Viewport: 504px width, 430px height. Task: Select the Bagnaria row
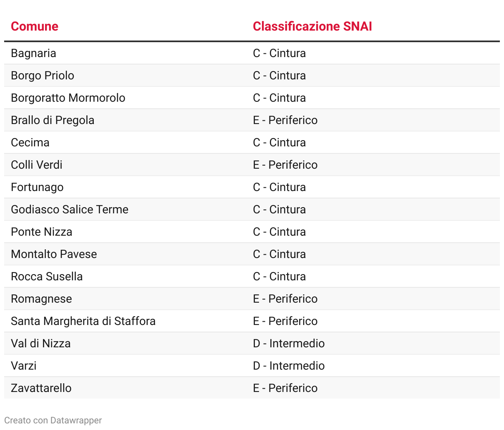pos(252,53)
